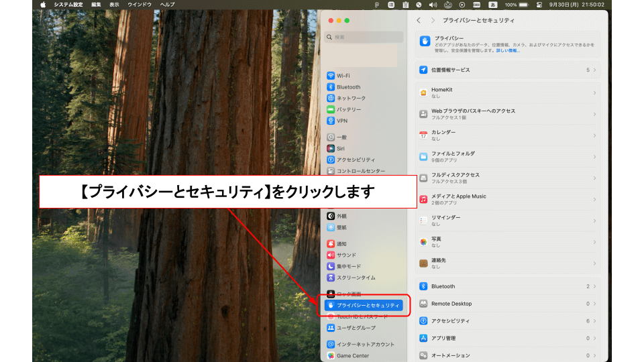Open the 編集 menu in menu bar
The height and width of the screenshot is (362, 644).
tap(97, 5)
